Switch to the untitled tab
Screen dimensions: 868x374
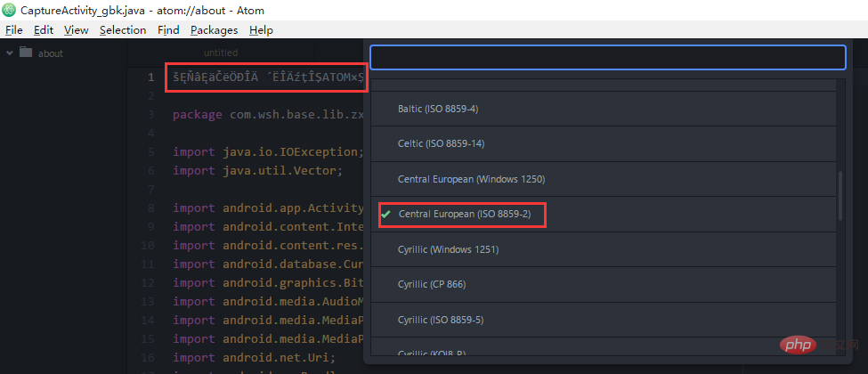tap(220, 53)
